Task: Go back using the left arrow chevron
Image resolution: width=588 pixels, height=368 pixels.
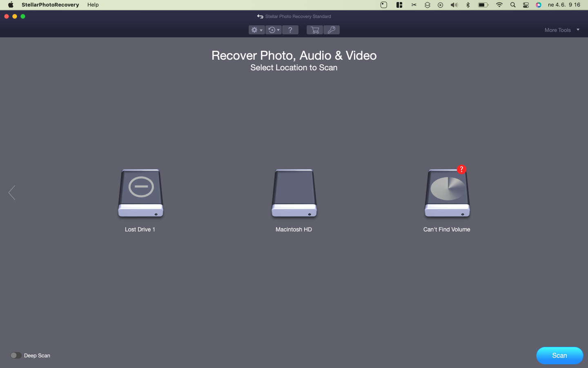Action: [12, 193]
